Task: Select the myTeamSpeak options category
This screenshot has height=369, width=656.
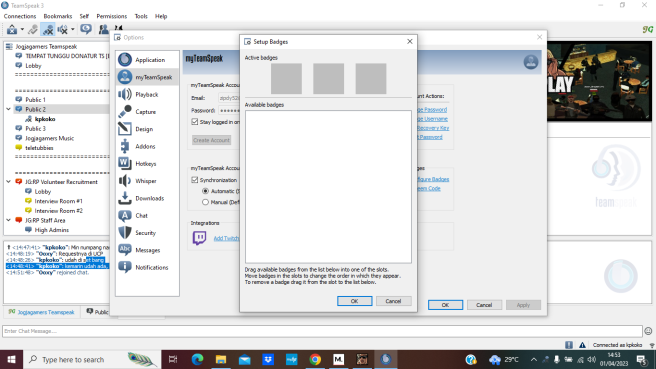Action: [147, 77]
